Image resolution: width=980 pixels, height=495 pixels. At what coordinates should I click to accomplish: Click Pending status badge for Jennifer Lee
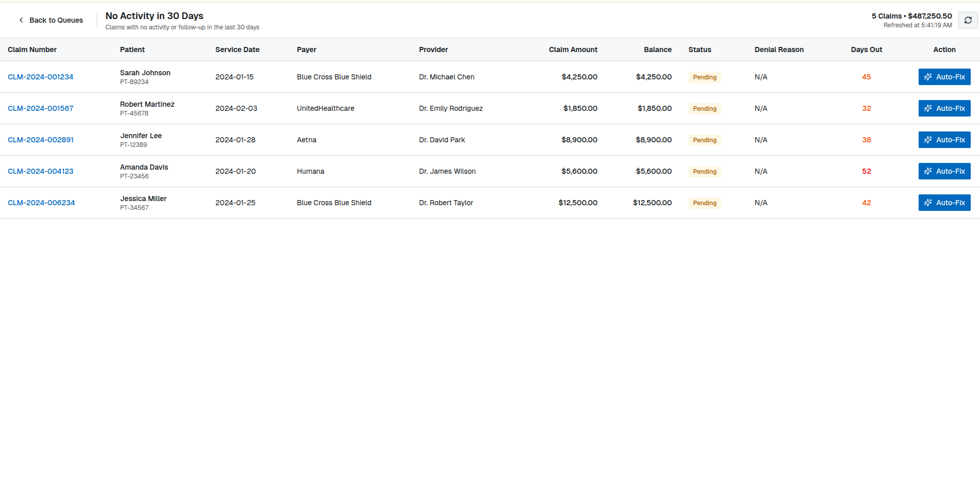(704, 140)
